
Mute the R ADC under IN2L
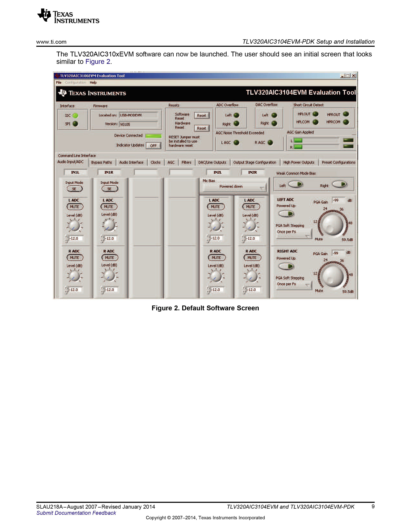click(x=217, y=257)
